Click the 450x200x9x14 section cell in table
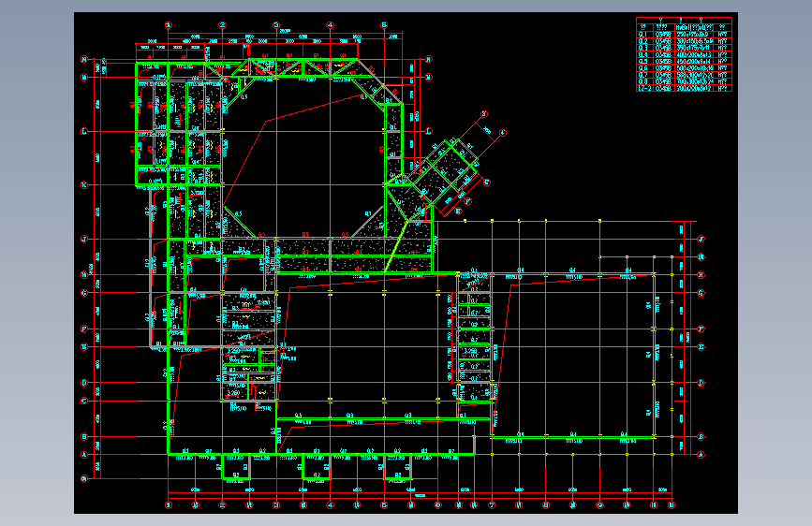Screen dimensions: 812x526 (694, 61)
